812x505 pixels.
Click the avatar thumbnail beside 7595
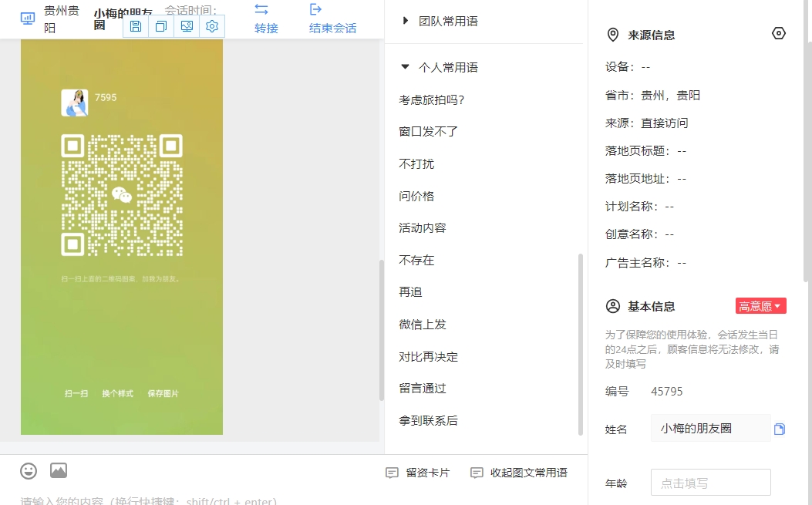75,103
